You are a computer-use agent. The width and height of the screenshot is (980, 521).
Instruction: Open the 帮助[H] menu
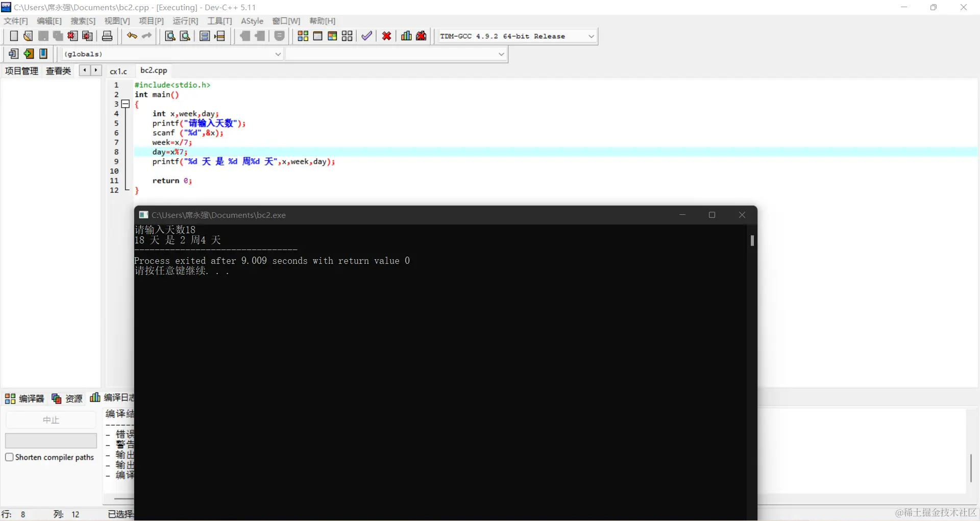click(323, 21)
